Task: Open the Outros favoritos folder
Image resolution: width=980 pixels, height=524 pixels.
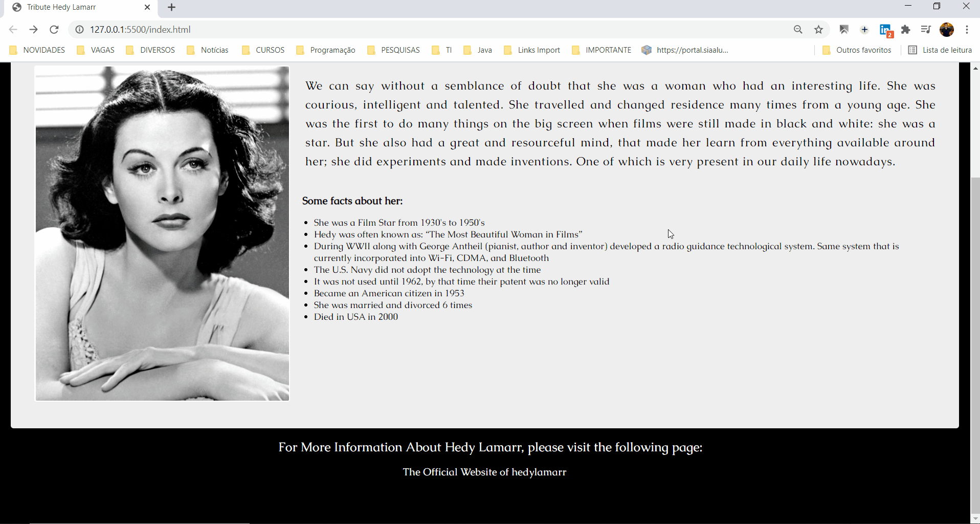Action: 857,50
